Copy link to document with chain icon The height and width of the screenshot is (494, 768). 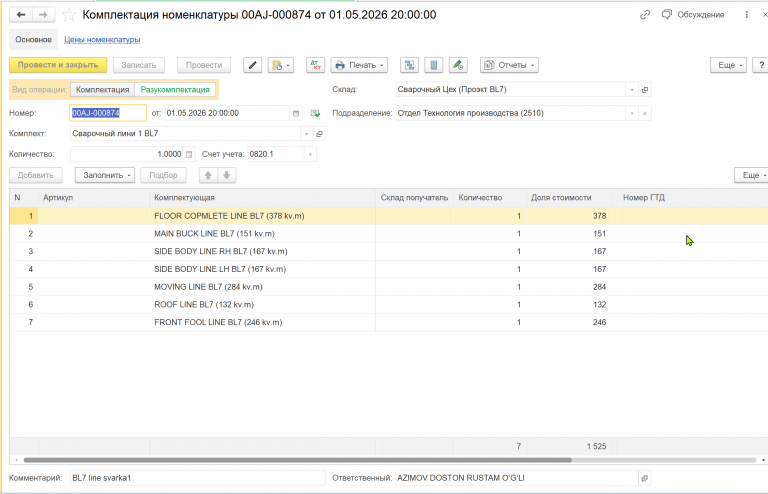tap(645, 15)
